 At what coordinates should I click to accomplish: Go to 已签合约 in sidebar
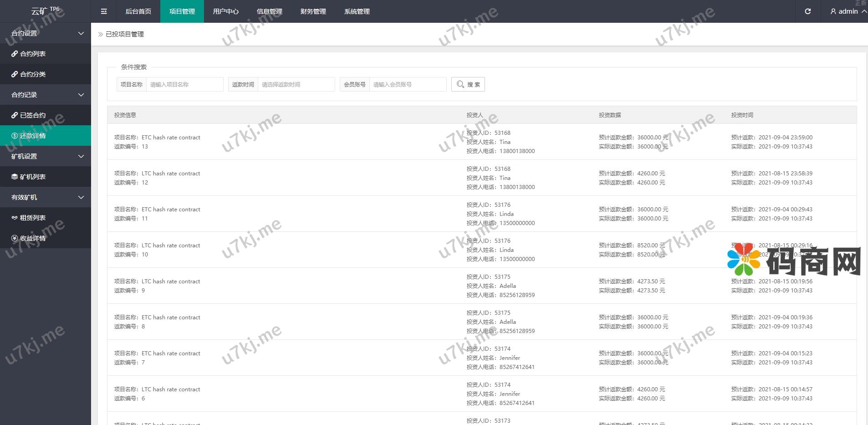pyautogui.click(x=33, y=115)
